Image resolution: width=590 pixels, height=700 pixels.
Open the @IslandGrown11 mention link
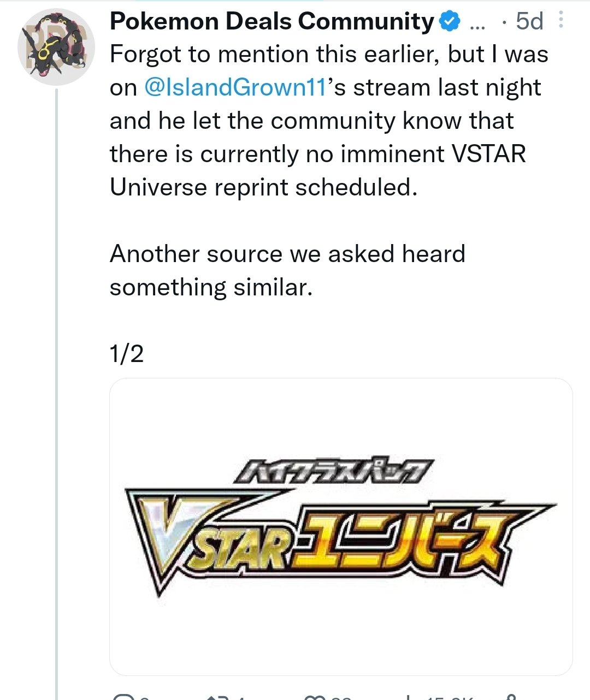click(x=235, y=88)
